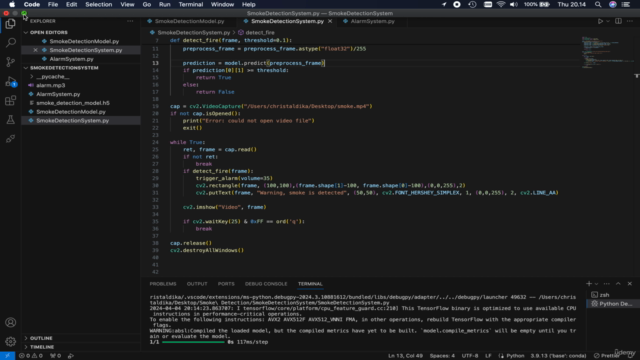This screenshot has width=640, height=360.
Task: Change indentation via Spaces: 4
Action: [x=442, y=356]
